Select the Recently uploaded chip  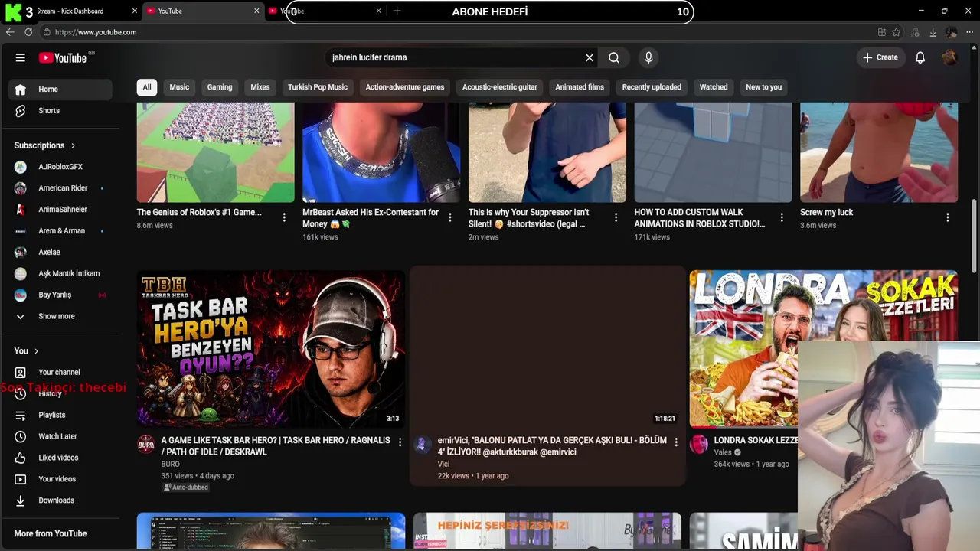[652, 87]
